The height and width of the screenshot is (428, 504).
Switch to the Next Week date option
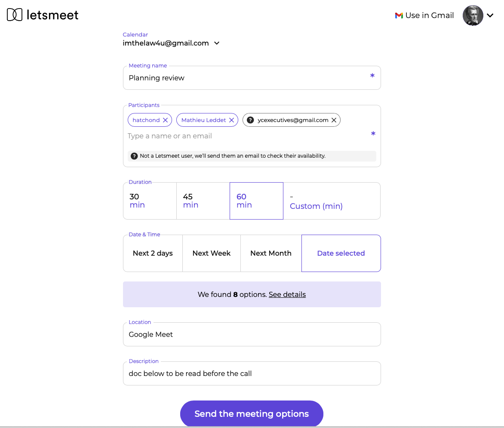(211, 253)
